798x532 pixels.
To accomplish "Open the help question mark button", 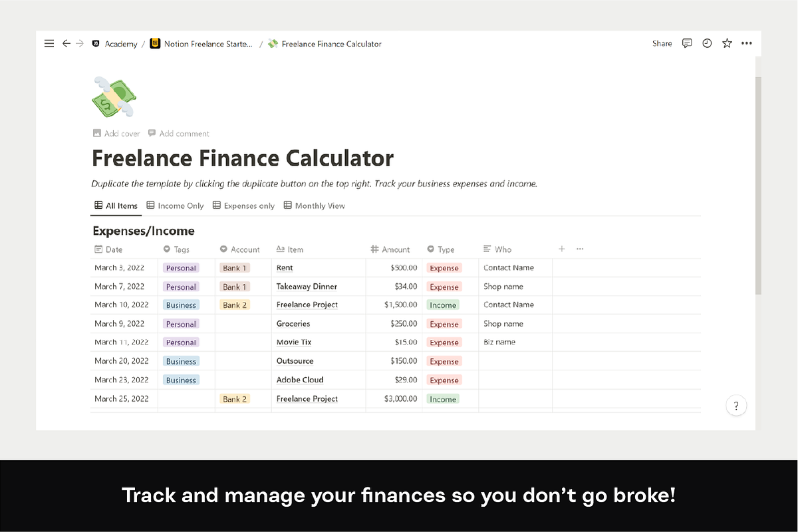I will [736, 406].
